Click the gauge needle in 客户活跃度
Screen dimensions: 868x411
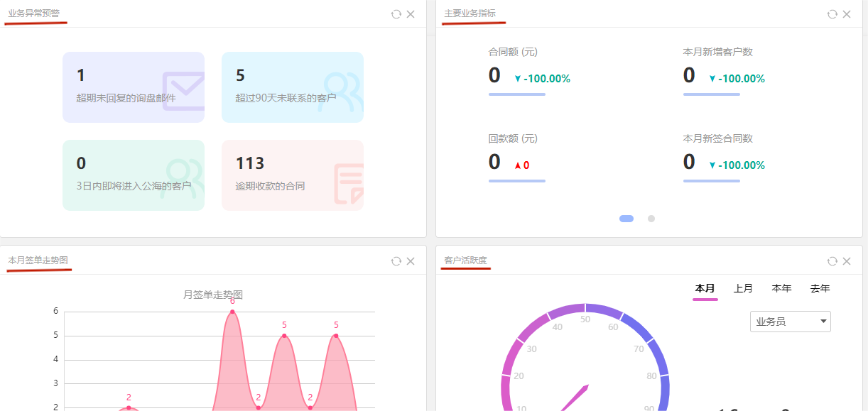pos(575,398)
